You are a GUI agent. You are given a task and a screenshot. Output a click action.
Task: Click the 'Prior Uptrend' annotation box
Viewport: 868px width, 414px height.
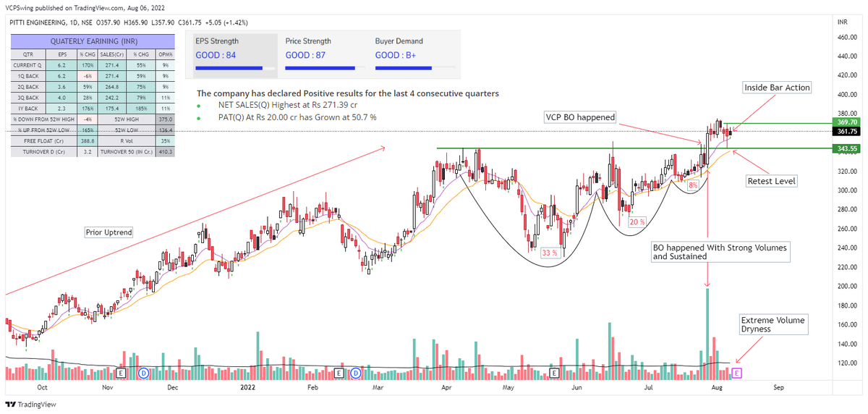tap(108, 233)
